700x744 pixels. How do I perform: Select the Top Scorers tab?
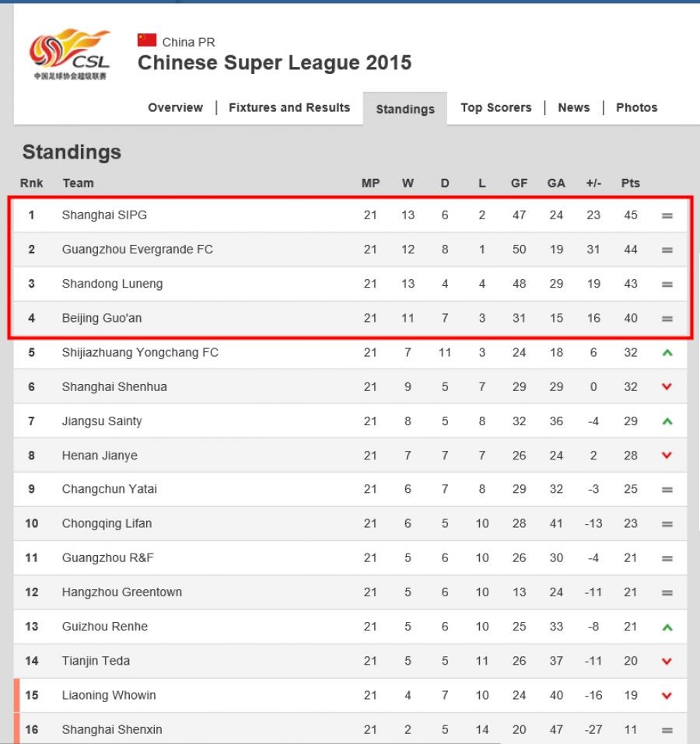tap(495, 108)
